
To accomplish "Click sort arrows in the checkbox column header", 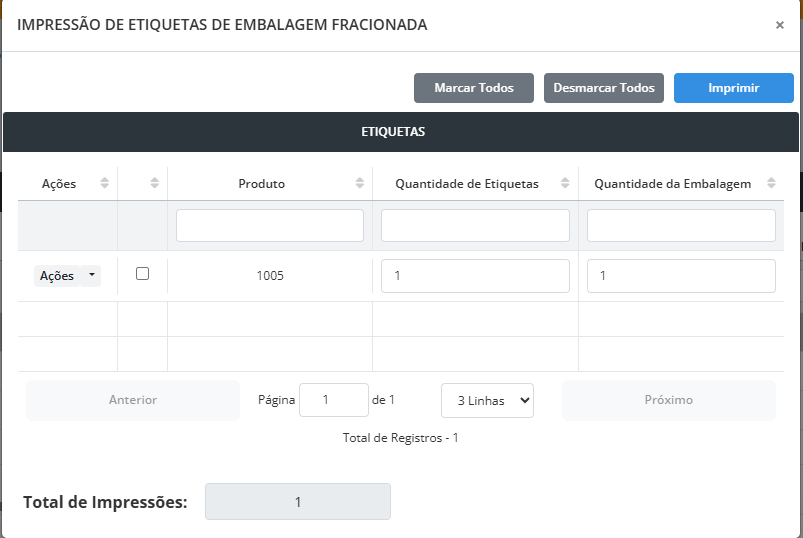I will pyautogui.click(x=154, y=183).
